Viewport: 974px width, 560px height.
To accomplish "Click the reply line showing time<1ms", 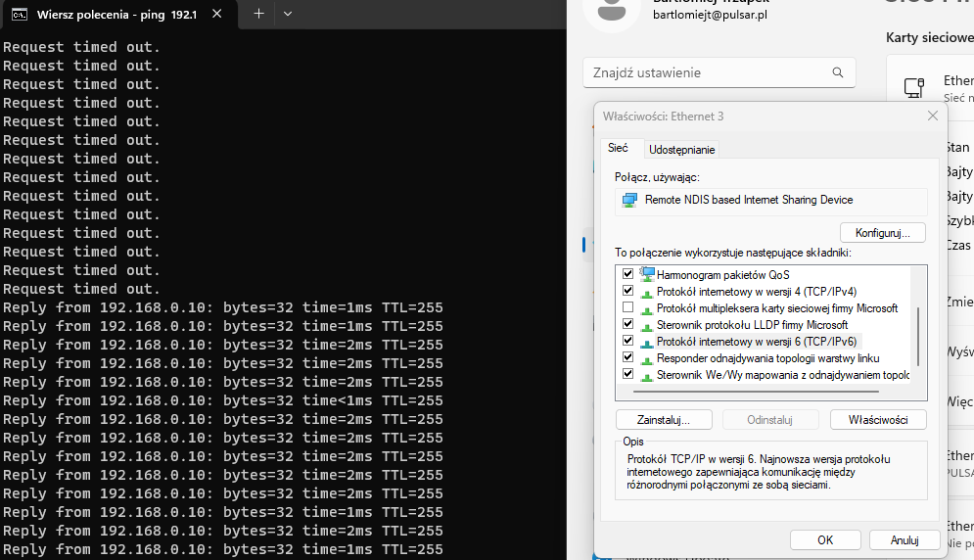I will (x=223, y=400).
